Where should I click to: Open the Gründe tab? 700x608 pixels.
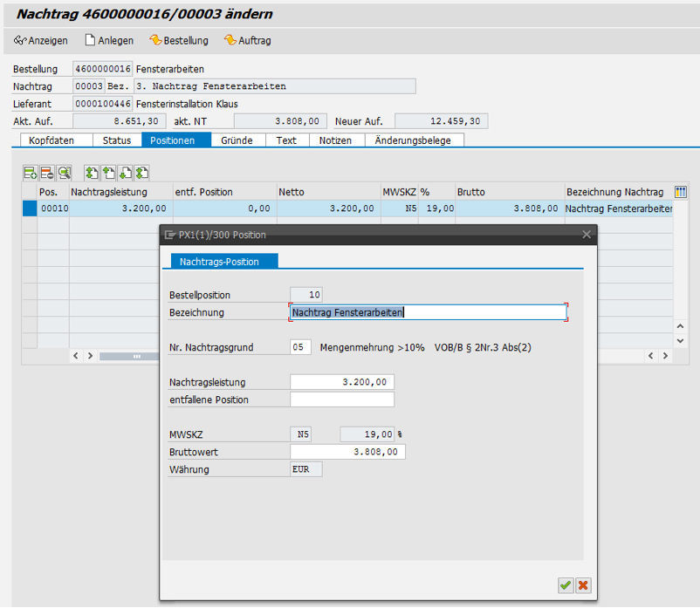[237, 140]
